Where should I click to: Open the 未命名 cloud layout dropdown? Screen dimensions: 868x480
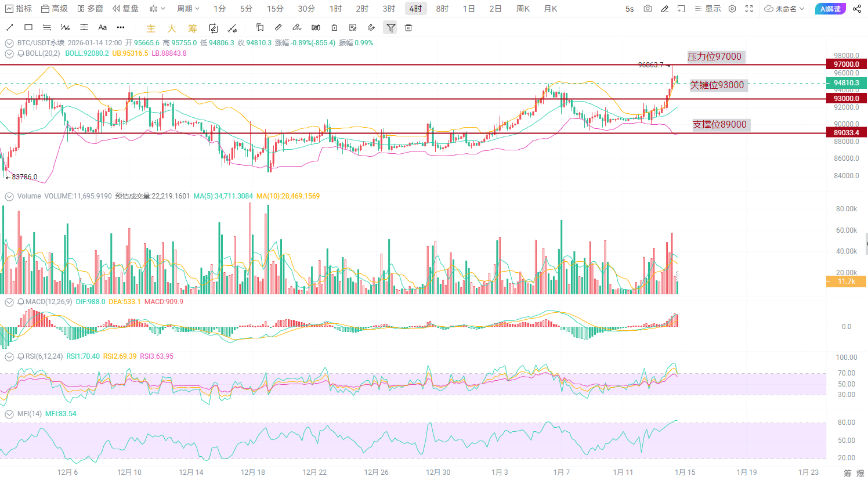[x=784, y=9]
